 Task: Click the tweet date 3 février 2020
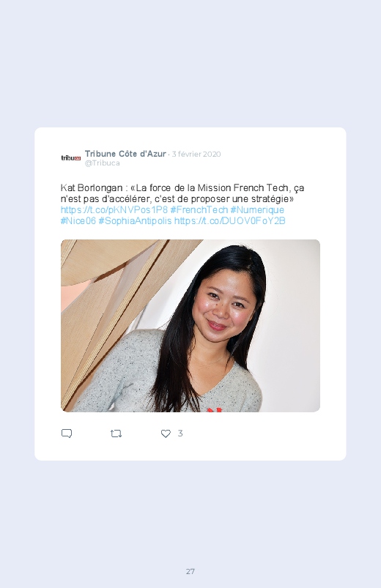point(196,154)
